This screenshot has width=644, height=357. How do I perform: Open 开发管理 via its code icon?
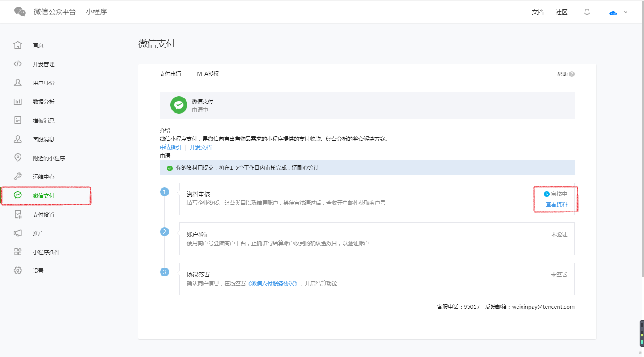(18, 64)
